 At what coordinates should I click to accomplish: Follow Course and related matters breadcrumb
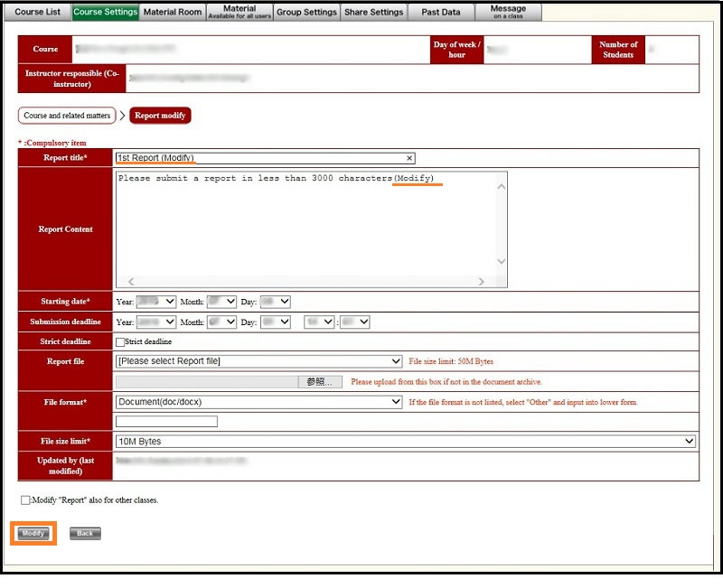click(67, 116)
